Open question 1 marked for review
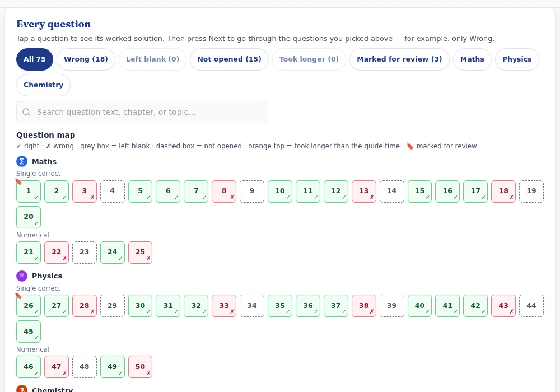Image resolution: width=560 pixels, height=392 pixels. click(x=29, y=192)
